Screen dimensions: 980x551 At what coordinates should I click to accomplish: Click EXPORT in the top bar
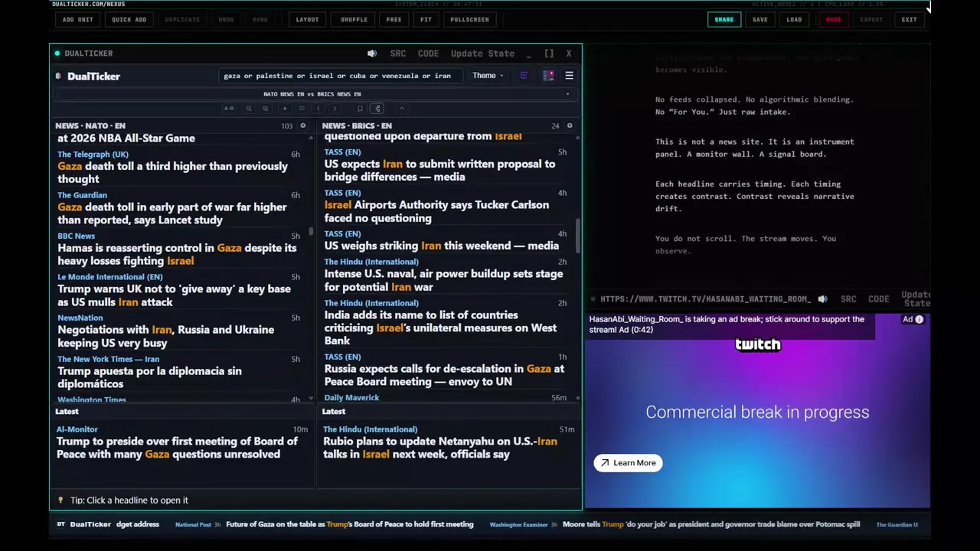pos(871,20)
